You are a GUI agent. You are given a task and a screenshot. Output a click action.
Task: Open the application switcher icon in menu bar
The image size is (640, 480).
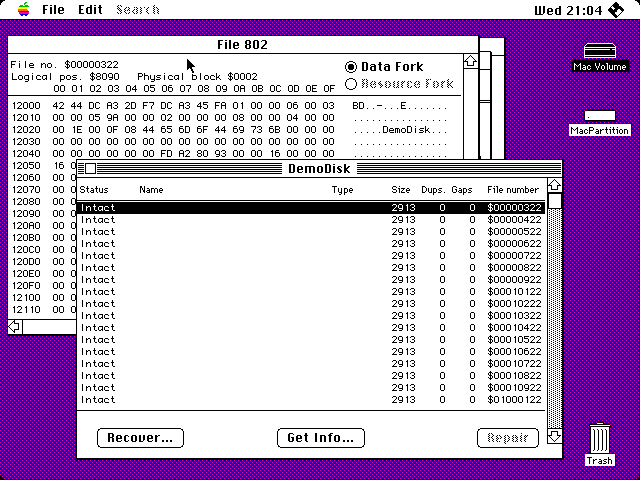tap(620, 9)
